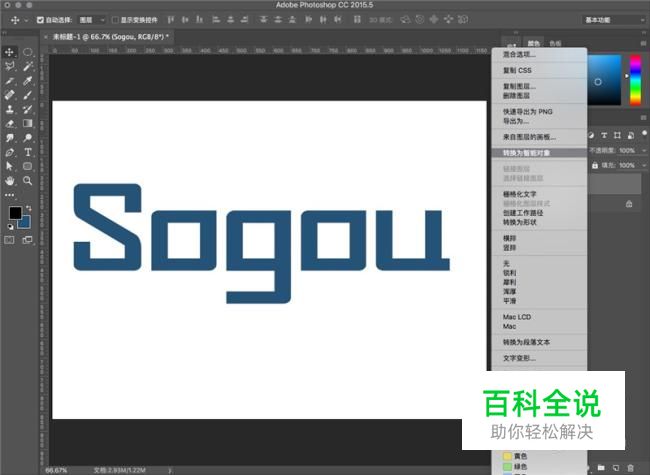This screenshot has width=650, height=475.
Task: Open status bar info arrow
Action: [170, 470]
